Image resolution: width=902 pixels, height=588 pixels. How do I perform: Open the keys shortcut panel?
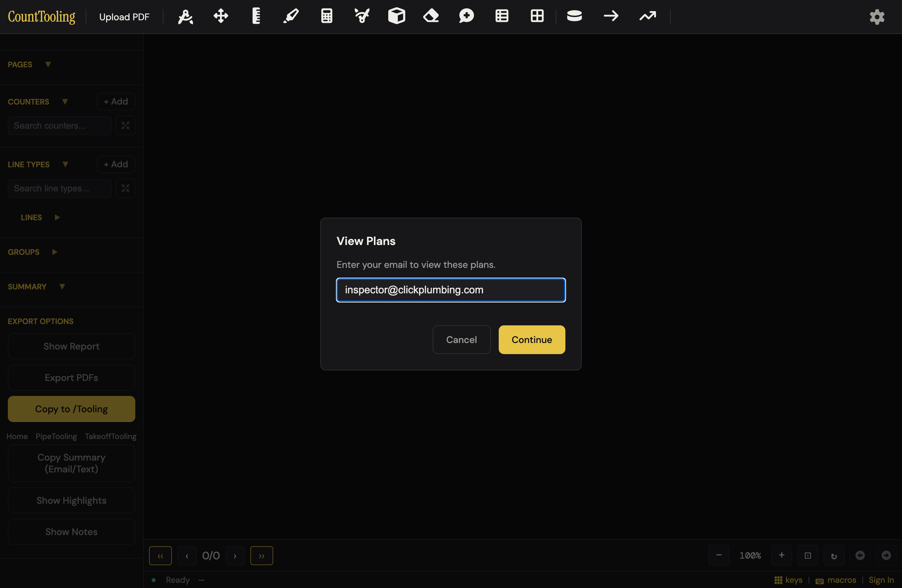788,580
